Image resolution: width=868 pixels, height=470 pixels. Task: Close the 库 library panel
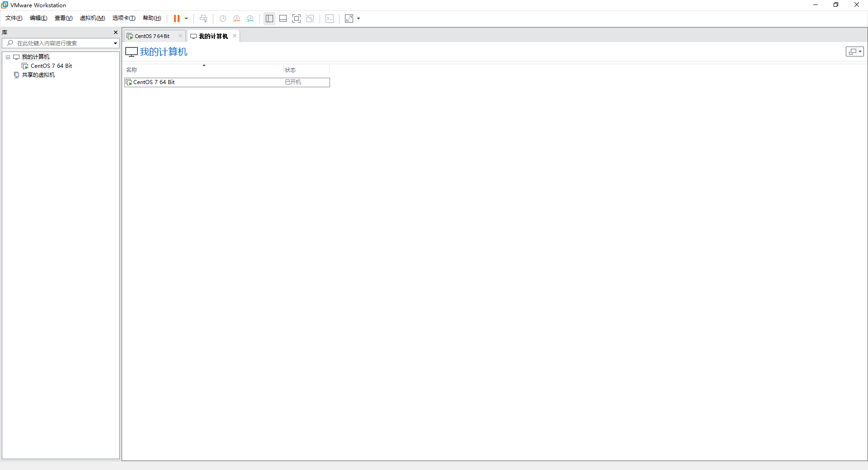point(116,33)
